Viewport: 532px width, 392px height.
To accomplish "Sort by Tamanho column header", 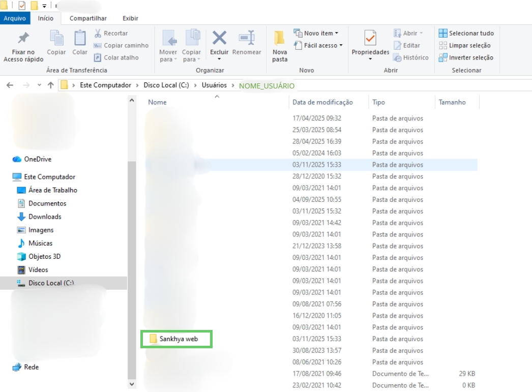I will (452, 102).
